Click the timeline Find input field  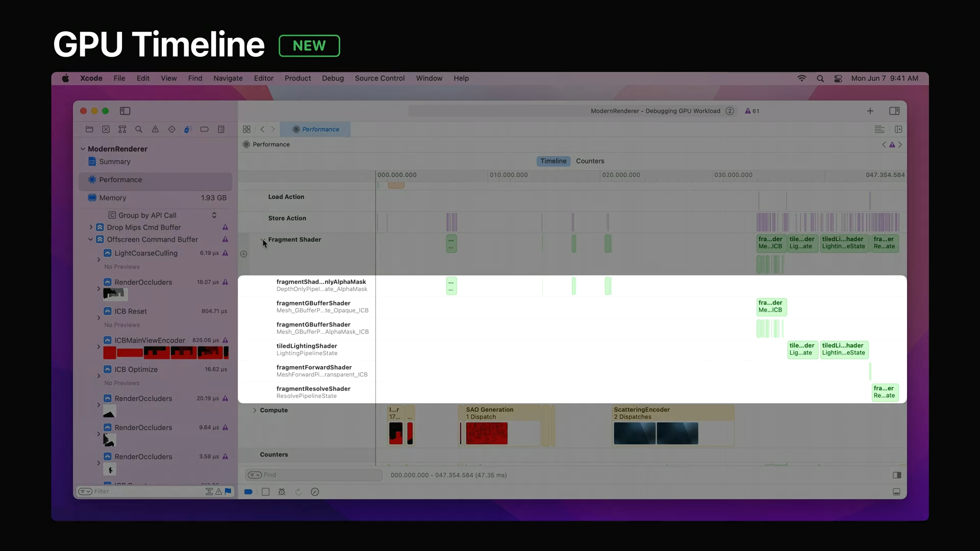tap(321, 475)
